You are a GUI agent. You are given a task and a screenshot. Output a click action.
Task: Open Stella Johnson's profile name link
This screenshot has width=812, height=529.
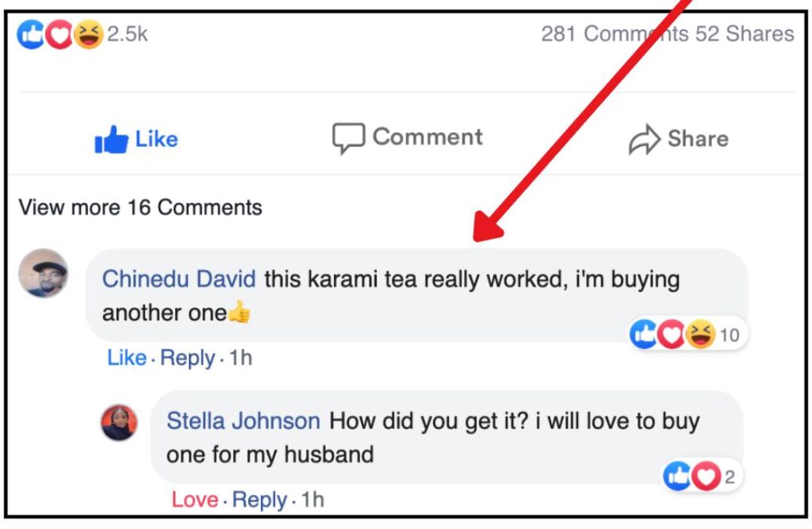[243, 421]
